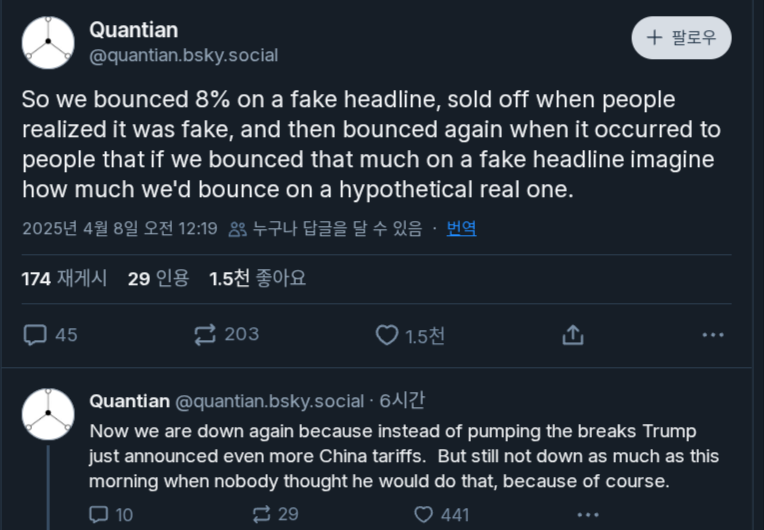View the 174 재게시 reposts list

tap(64, 279)
